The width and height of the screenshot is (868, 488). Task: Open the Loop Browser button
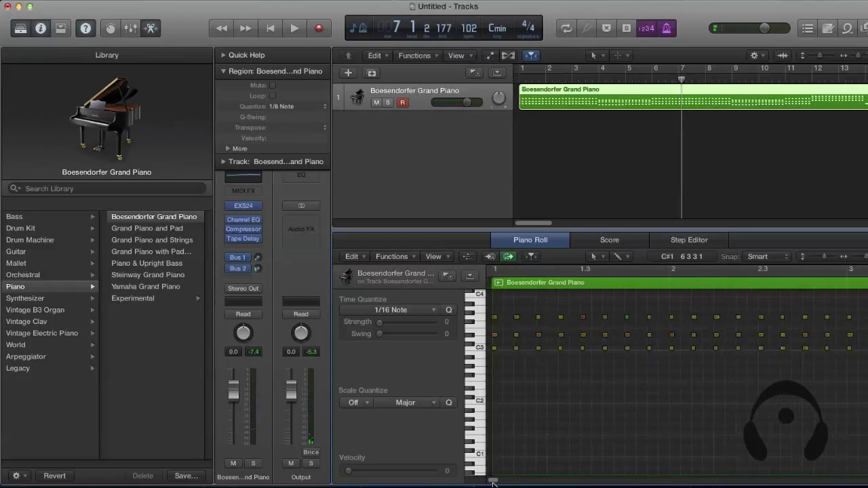848,28
